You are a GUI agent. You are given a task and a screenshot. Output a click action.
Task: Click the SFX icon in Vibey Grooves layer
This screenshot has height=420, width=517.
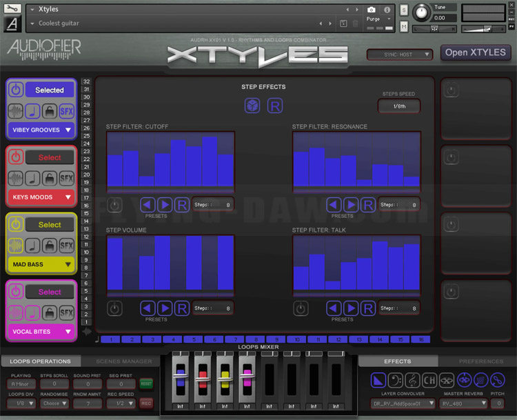coord(67,111)
